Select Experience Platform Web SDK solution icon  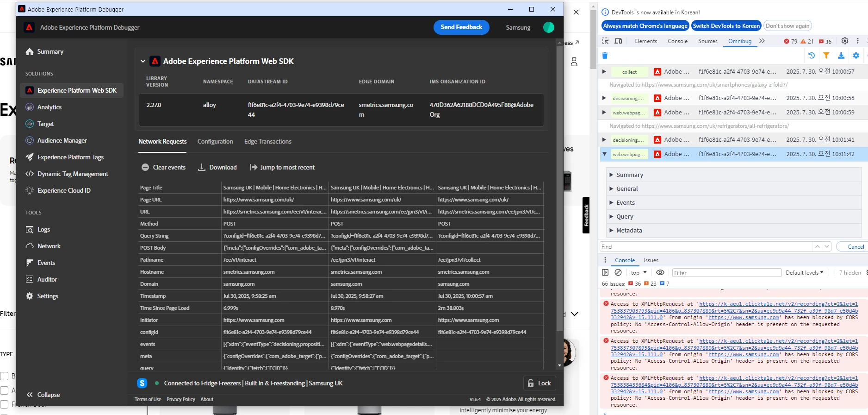coord(30,90)
